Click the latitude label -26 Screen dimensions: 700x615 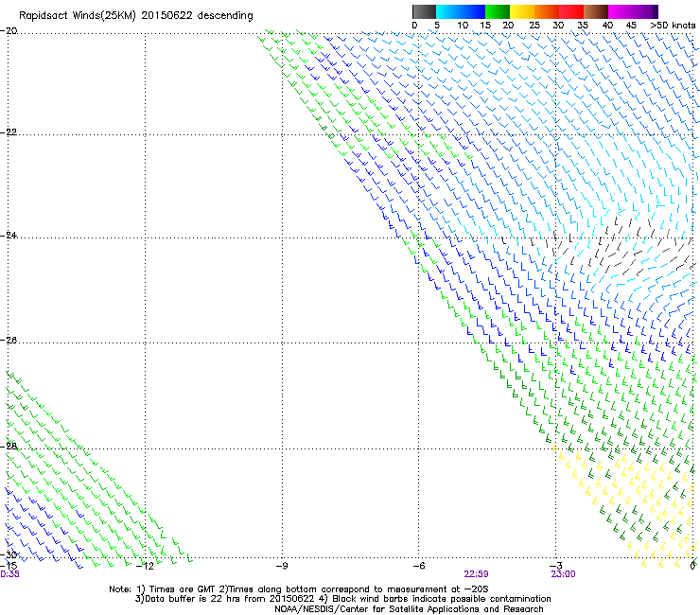[9, 340]
